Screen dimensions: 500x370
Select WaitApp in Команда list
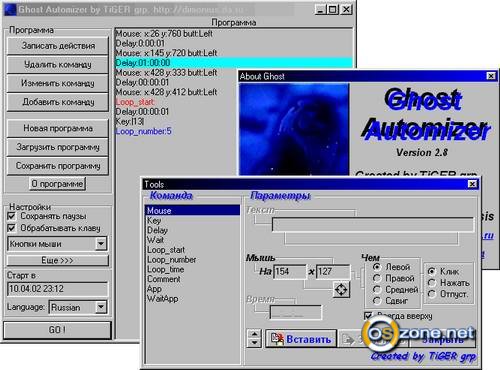coord(192,299)
